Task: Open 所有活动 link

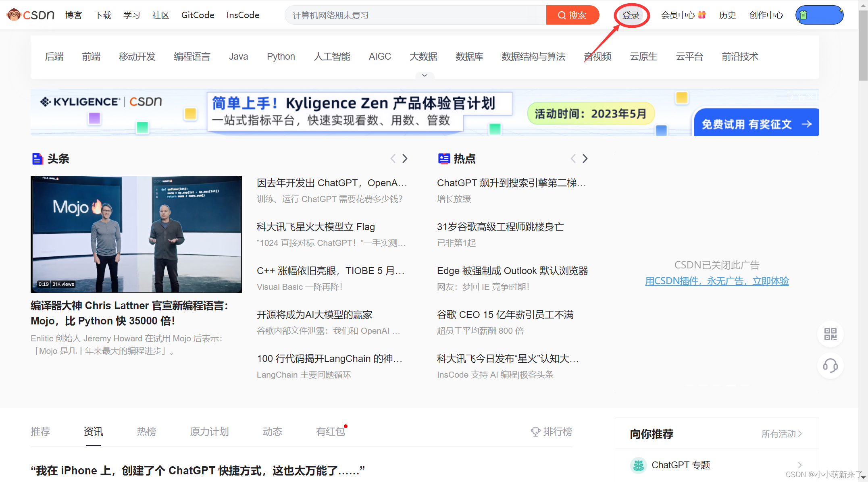Action: (781, 434)
